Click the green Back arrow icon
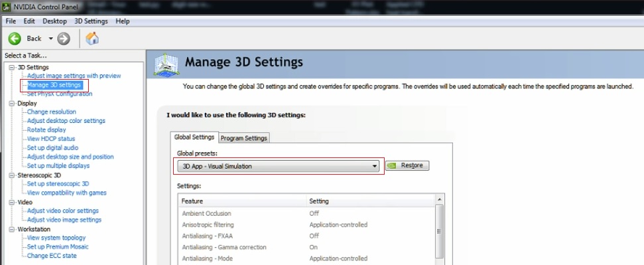 click(15, 39)
